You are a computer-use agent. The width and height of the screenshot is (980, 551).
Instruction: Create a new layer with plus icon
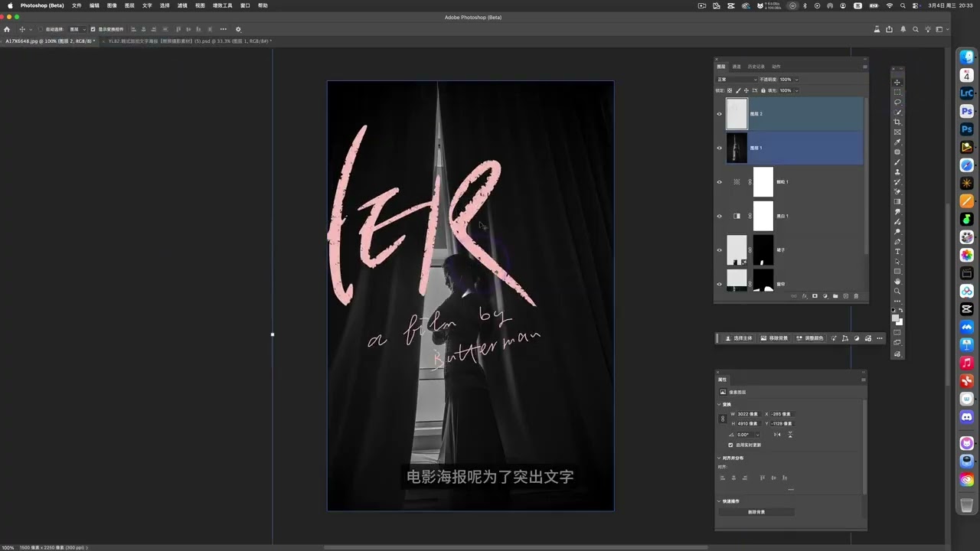(846, 296)
